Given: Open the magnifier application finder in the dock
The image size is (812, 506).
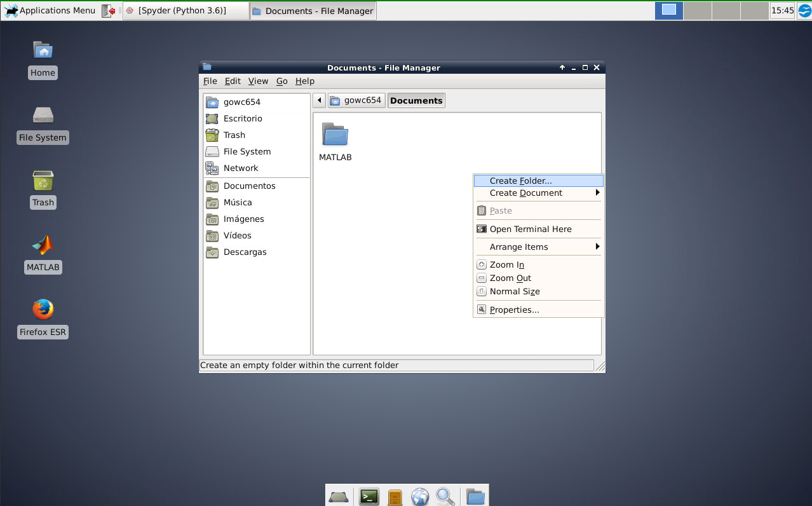Looking at the screenshot, I should tap(445, 496).
